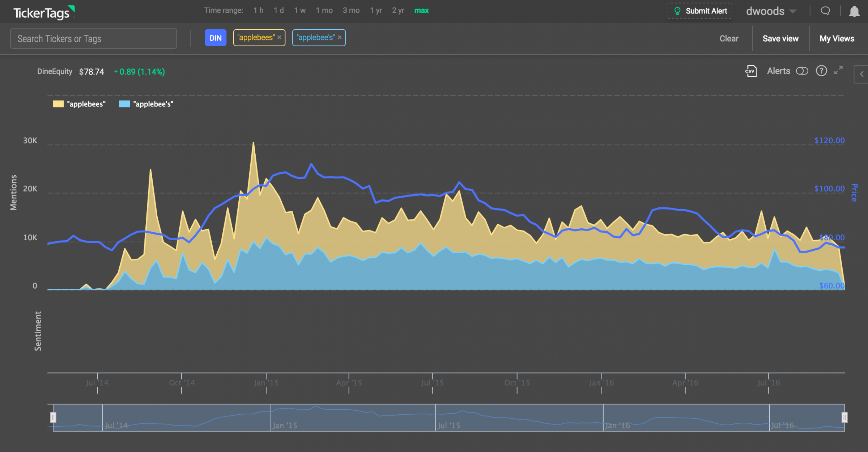
Task: Expand the collapsed side panel arrow
Action: [x=861, y=74]
